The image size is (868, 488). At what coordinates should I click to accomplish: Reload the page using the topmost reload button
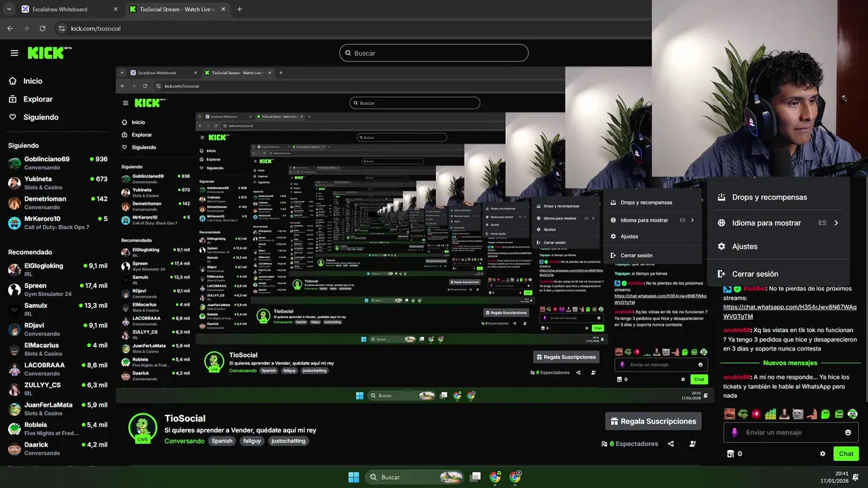coord(42,28)
